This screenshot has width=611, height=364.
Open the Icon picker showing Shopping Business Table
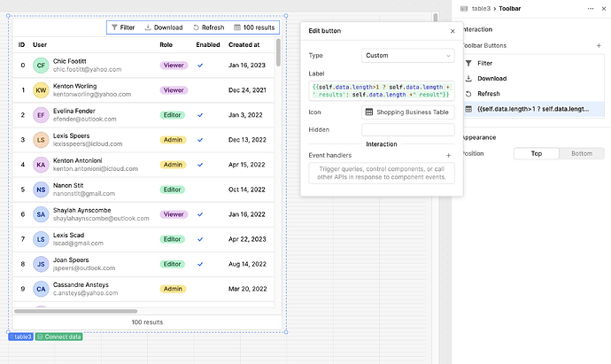407,112
